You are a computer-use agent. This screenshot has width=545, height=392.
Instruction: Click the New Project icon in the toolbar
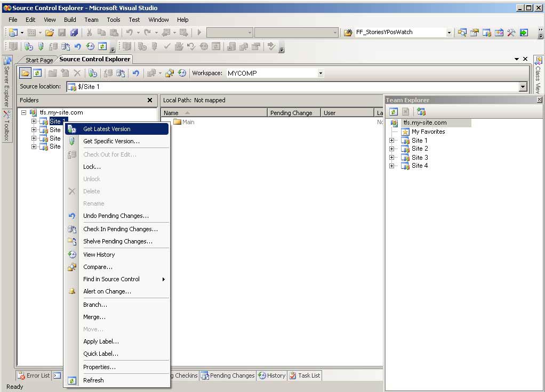13,32
